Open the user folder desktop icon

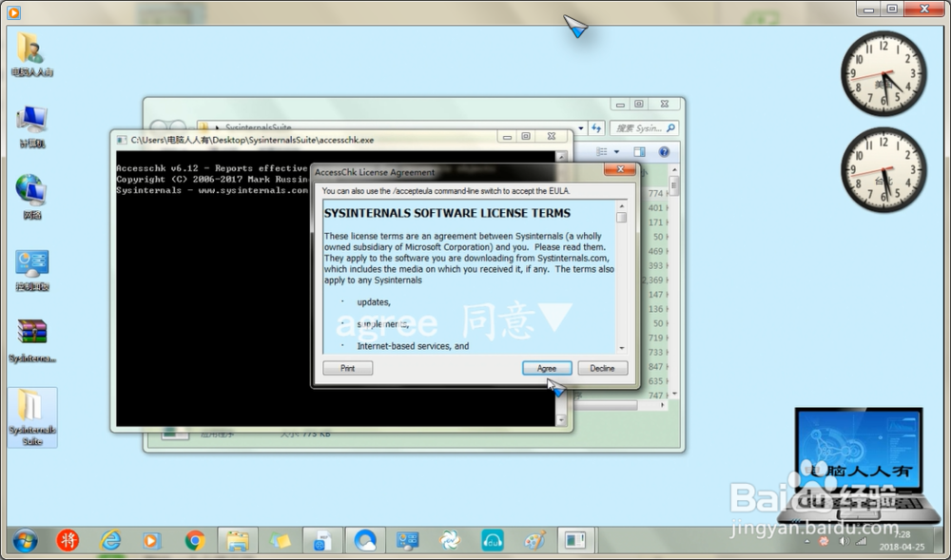[31, 55]
